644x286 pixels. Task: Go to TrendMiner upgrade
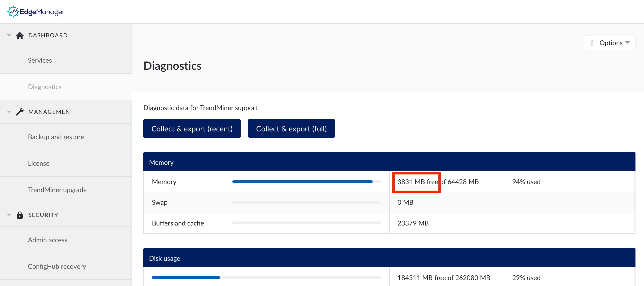57,190
